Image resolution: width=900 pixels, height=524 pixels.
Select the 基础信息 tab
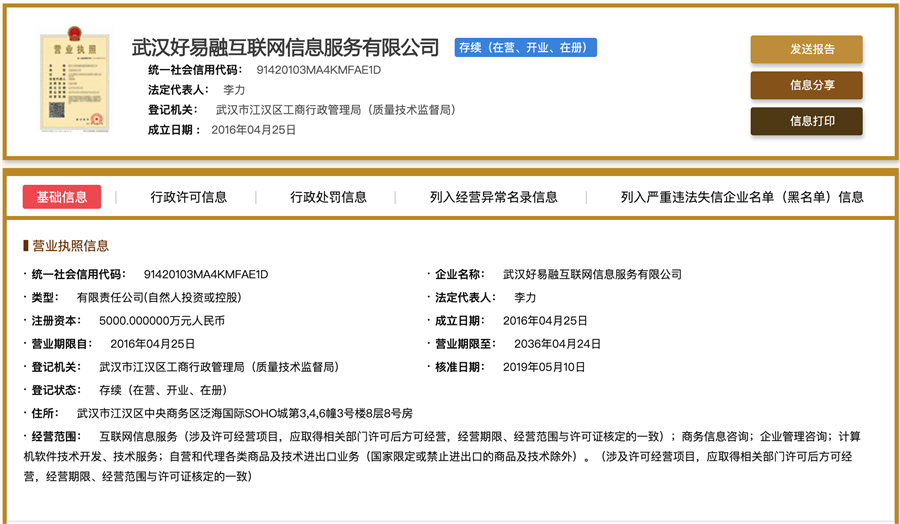[x=62, y=197]
